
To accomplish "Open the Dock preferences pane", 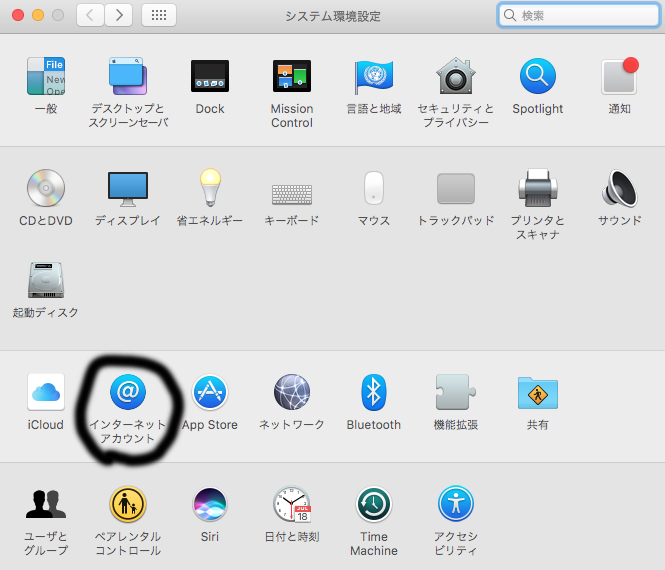I will tap(210, 77).
